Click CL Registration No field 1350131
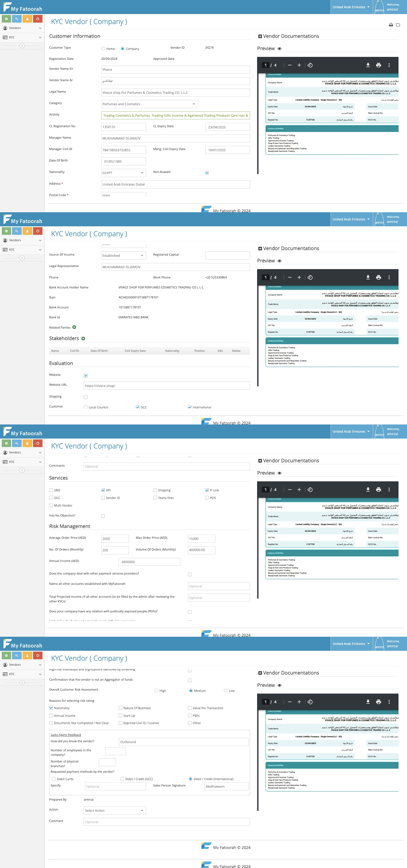The width and height of the screenshot is (407, 868). click(124, 127)
